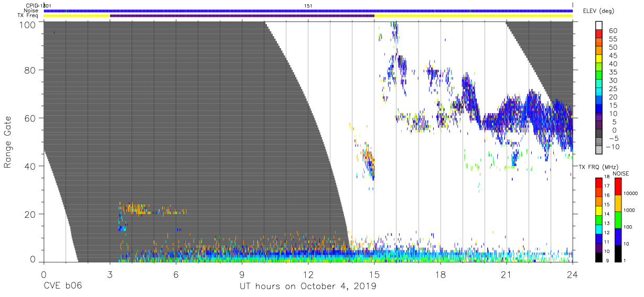Click the '10000' label on the NOISE scale

coord(631,194)
